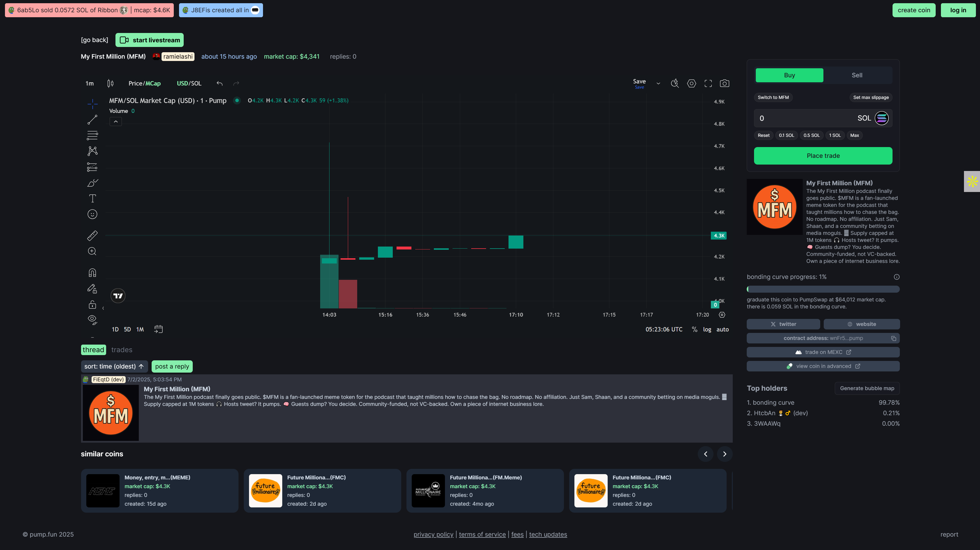Switch to the thread tab

tap(93, 350)
